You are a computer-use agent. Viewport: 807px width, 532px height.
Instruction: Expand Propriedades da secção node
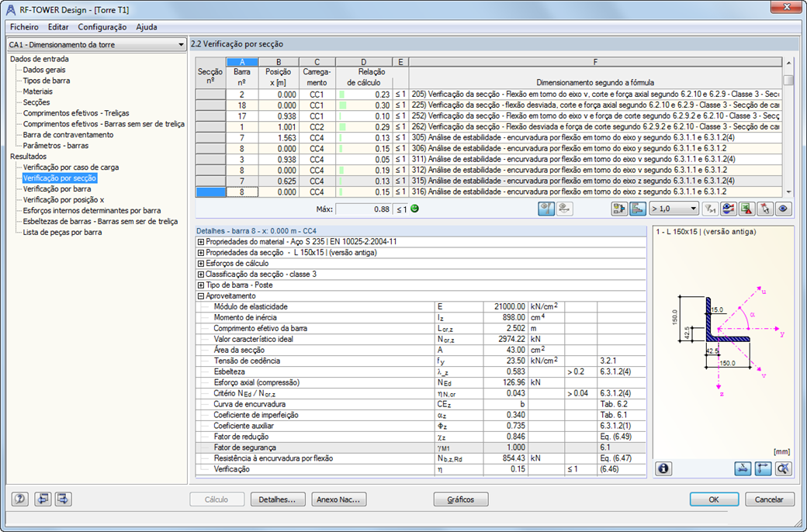[x=201, y=252]
